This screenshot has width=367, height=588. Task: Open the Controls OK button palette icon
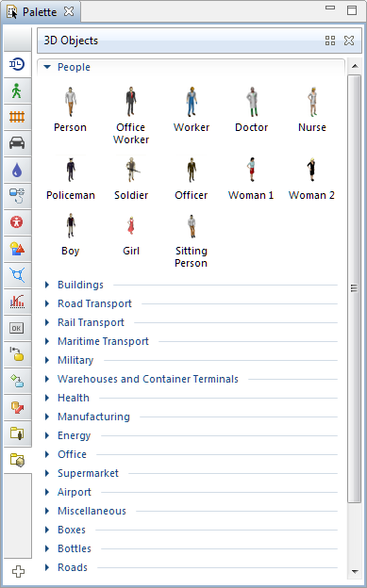17,328
